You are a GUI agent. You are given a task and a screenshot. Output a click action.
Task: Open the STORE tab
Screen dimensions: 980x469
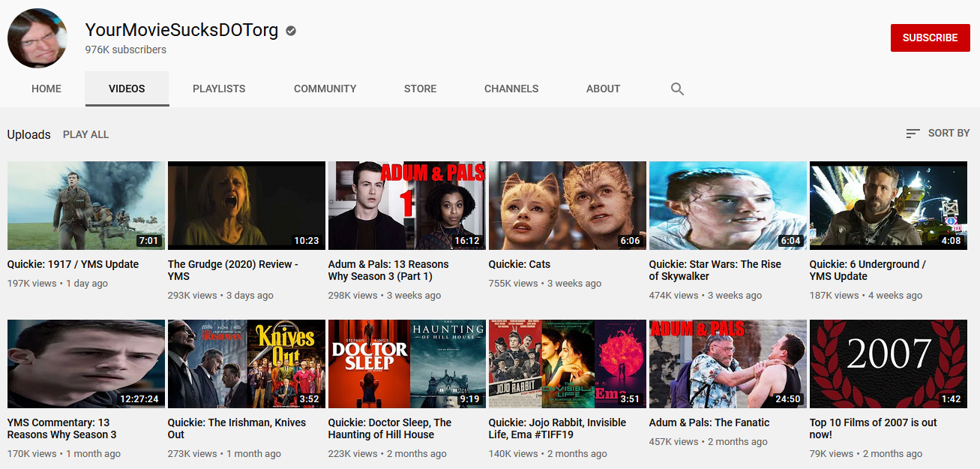tap(420, 89)
